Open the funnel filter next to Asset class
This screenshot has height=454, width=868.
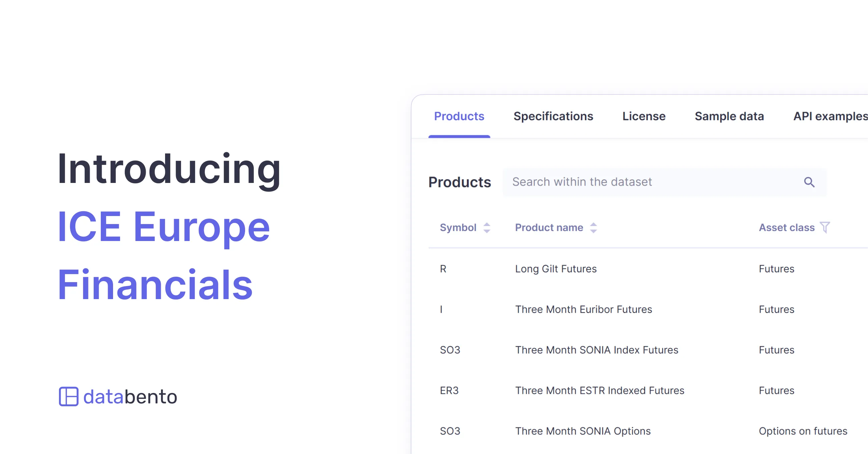(825, 228)
